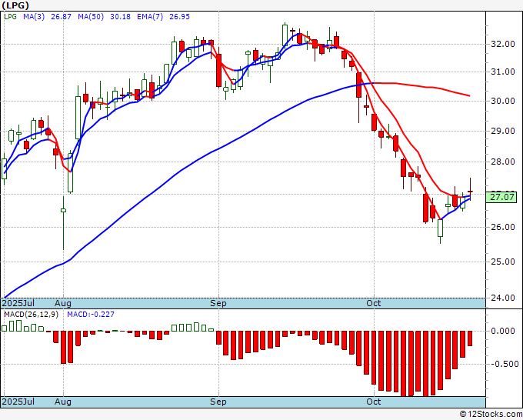Viewport: 523px width, 420px height.
Task: Click the 2025Jul label on MACD axis
Action: pyautogui.click(x=18, y=402)
